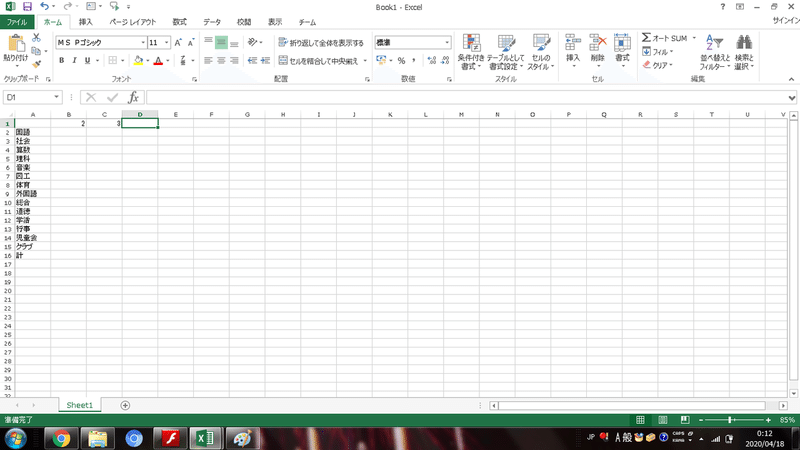Viewport: 800px width, 450px height.
Task: Open Cell Styles gallery
Action: tap(540, 52)
